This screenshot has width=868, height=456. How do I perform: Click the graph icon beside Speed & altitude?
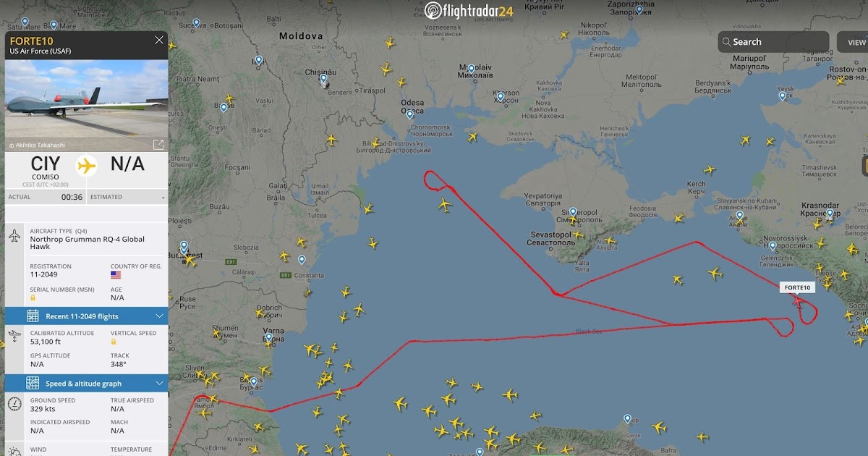point(33,383)
